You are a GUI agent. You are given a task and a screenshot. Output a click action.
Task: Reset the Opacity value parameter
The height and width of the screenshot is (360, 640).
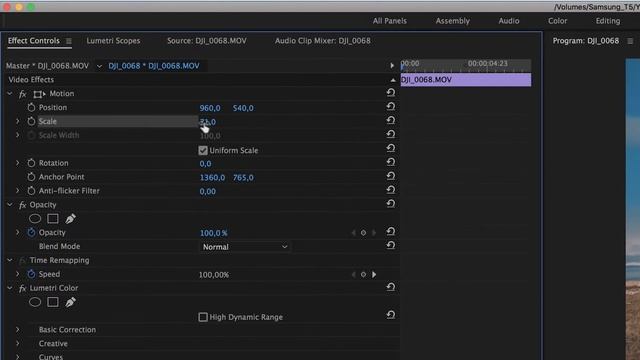click(391, 231)
